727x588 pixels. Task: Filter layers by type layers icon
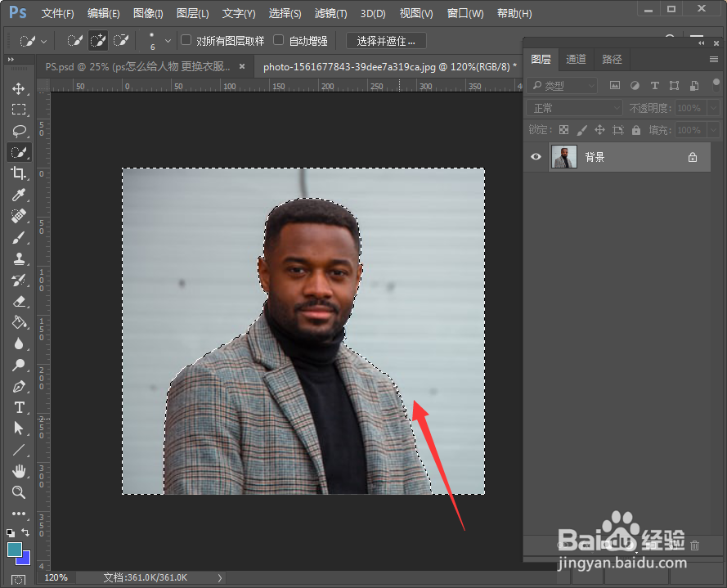655,85
